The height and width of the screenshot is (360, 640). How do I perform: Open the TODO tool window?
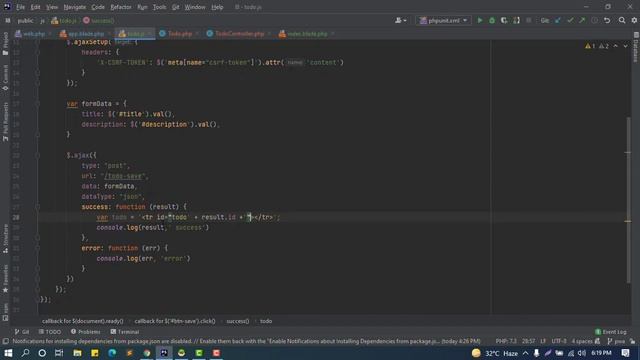click(50, 332)
